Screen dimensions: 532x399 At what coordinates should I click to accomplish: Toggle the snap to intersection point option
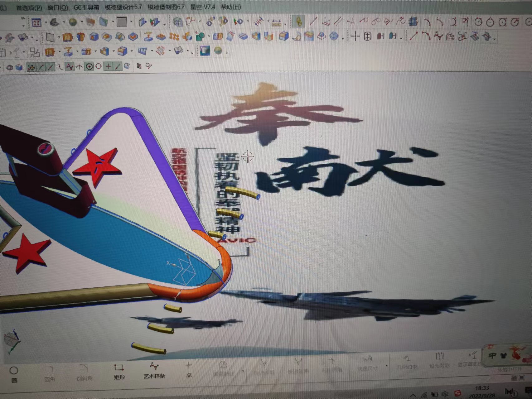(79, 66)
